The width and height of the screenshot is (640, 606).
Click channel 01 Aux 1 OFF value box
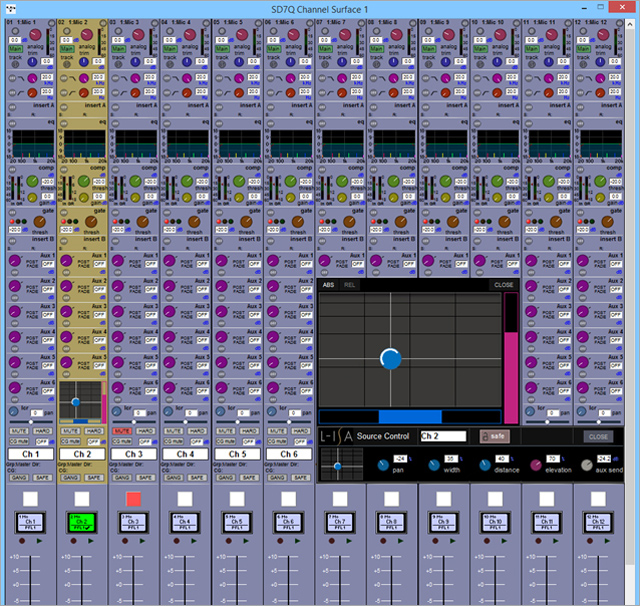48,264
